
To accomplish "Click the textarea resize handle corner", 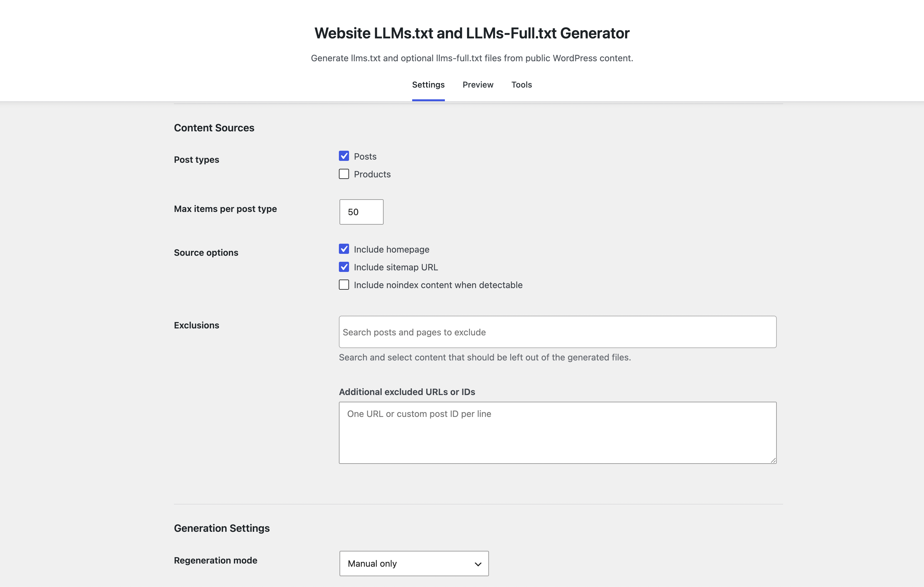I will 773,460.
